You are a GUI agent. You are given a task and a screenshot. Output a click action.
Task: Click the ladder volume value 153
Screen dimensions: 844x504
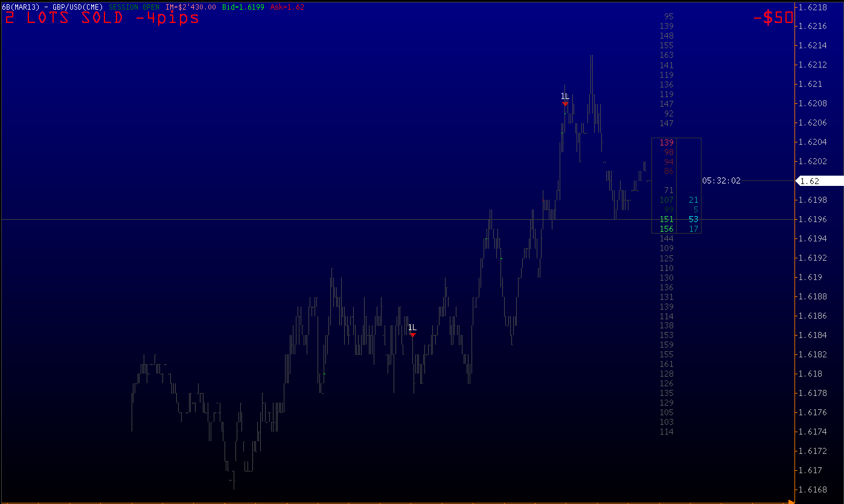(x=667, y=336)
